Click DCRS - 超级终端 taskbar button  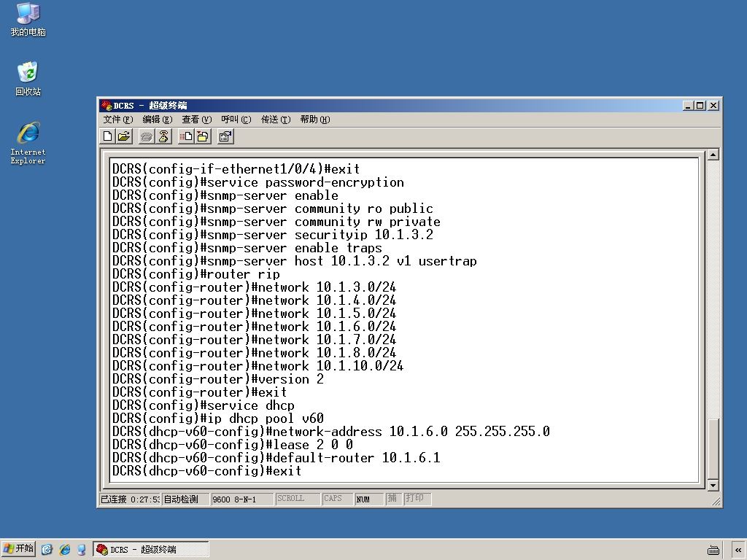(150, 549)
